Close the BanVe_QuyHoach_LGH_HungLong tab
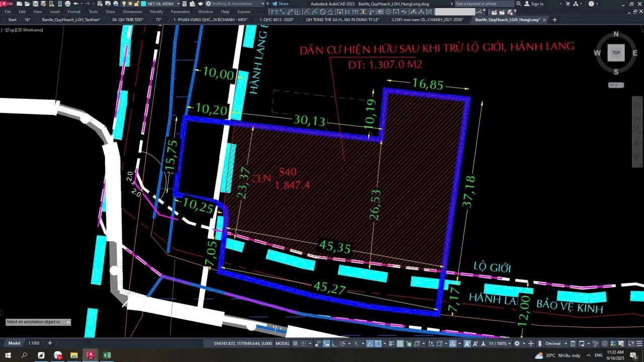Image resolution: width=644 pixels, height=362 pixels. pos(544,20)
